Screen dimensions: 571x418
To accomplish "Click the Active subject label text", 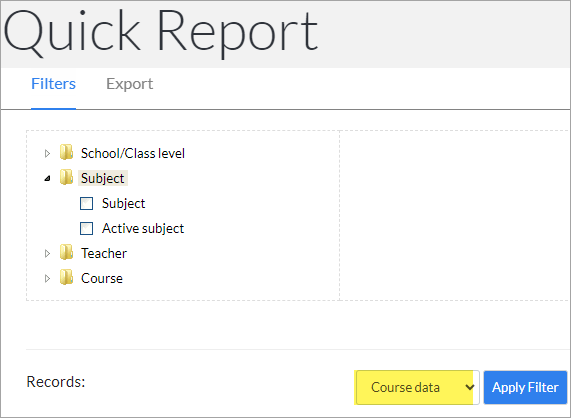I will (143, 229).
